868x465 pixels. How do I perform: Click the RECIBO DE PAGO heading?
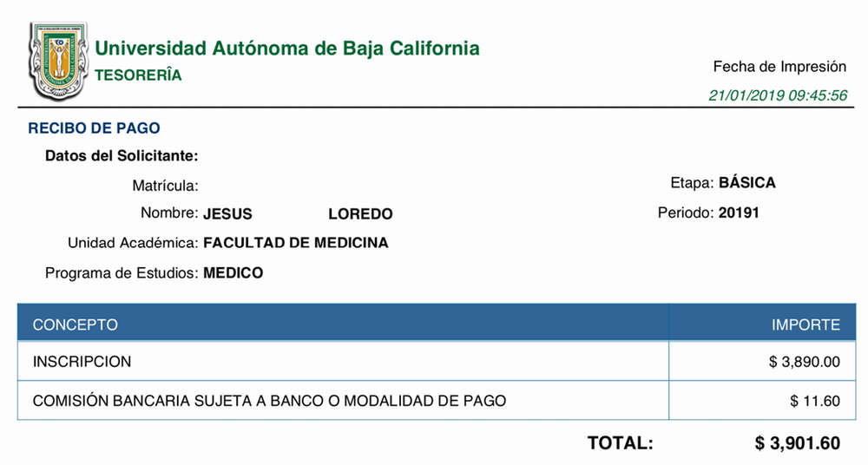point(94,128)
